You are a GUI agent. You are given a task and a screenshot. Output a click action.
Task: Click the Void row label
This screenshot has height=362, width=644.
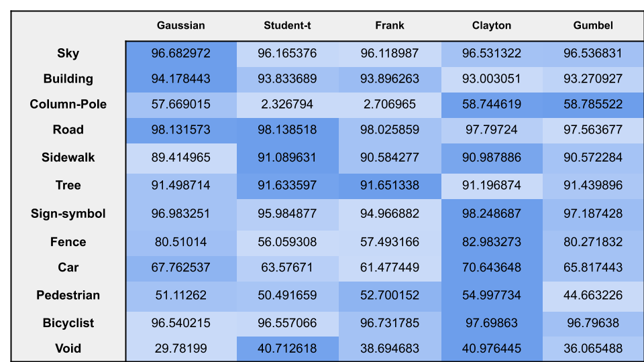pyautogui.click(x=68, y=349)
